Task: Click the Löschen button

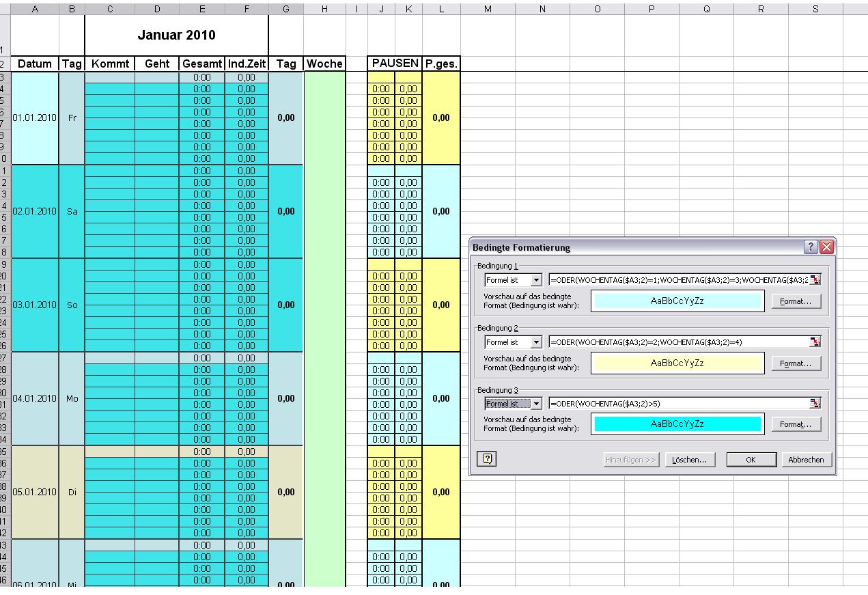Action: point(689,460)
